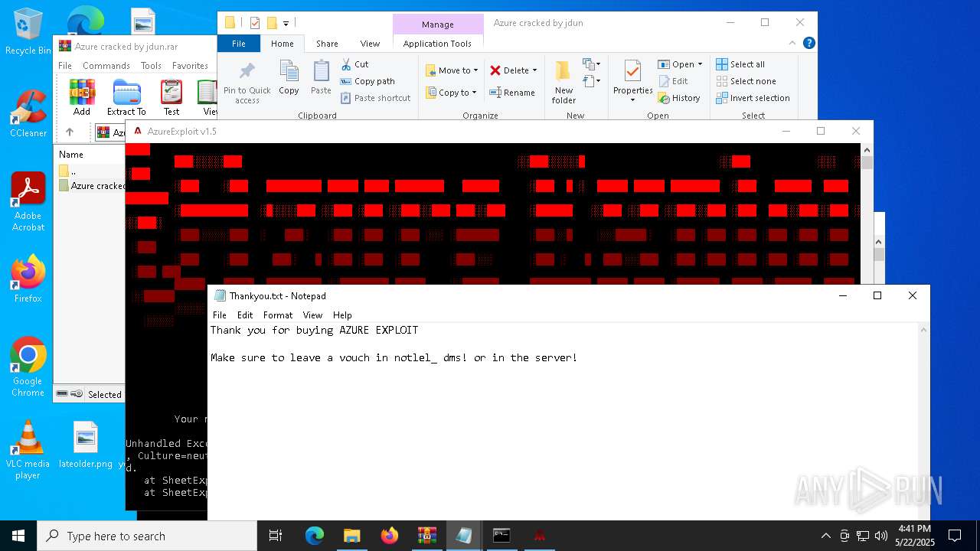Screen dimensions: 980x551
Task: Open VLC media player desktop shortcut
Action: click(28, 450)
